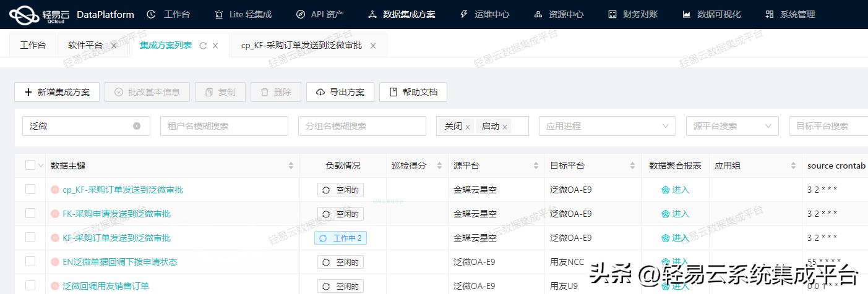
Task: Check the EN泛微单据回调下拨申请状态 row
Action: pos(30,261)
